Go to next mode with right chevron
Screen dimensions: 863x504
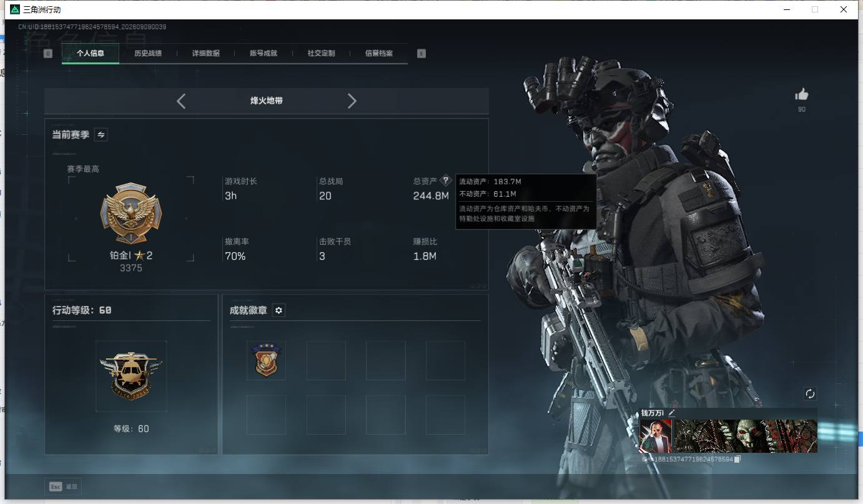[352, 101]
